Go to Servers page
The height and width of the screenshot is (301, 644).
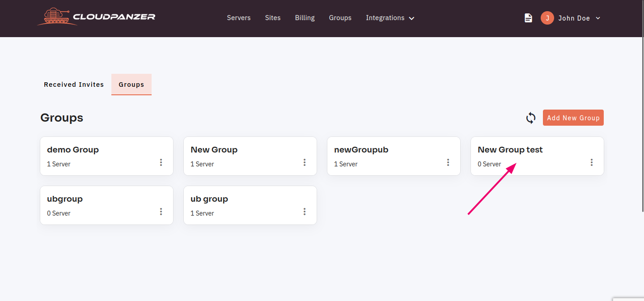pyautogui.click(x=239, y=18)
